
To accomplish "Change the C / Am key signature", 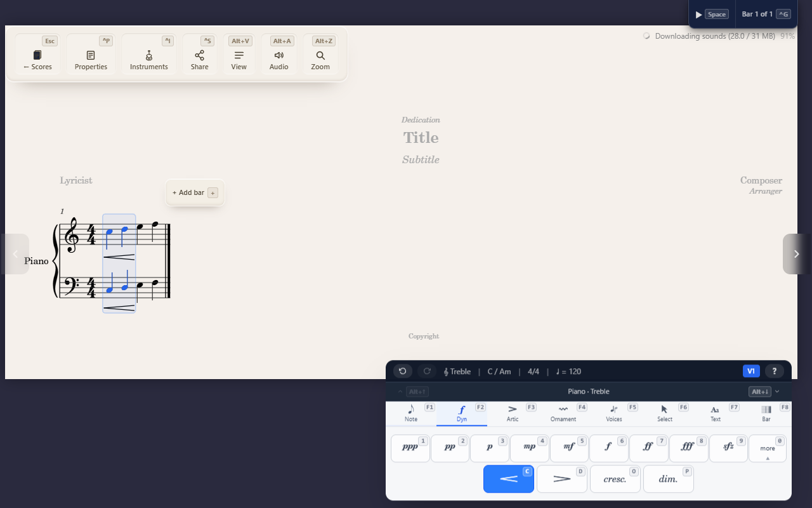I will (x=499, y=371).
